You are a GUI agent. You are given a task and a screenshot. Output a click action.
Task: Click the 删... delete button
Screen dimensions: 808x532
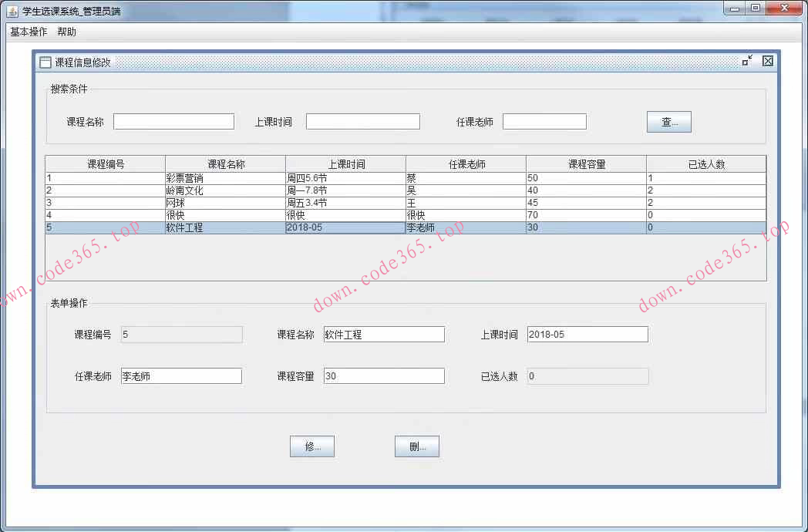(x=417, y=446)
